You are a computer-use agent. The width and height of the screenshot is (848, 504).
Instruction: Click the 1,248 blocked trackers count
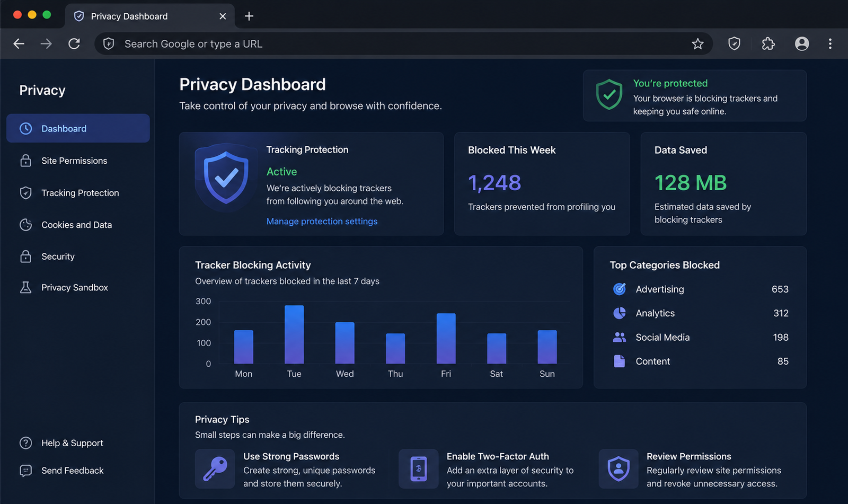pos(494,183)
